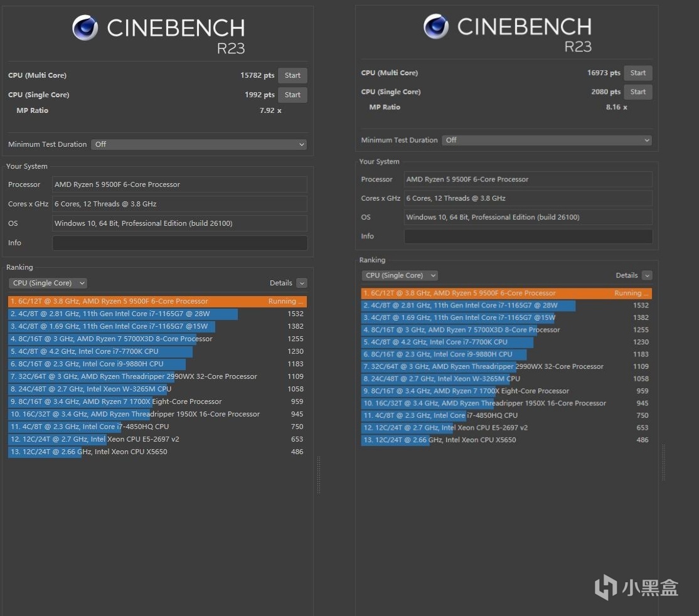This screenshot has width=699, height=616.
Task: Select i7-1165G7 @15W row, left window
Action: (x=157, y=326)
